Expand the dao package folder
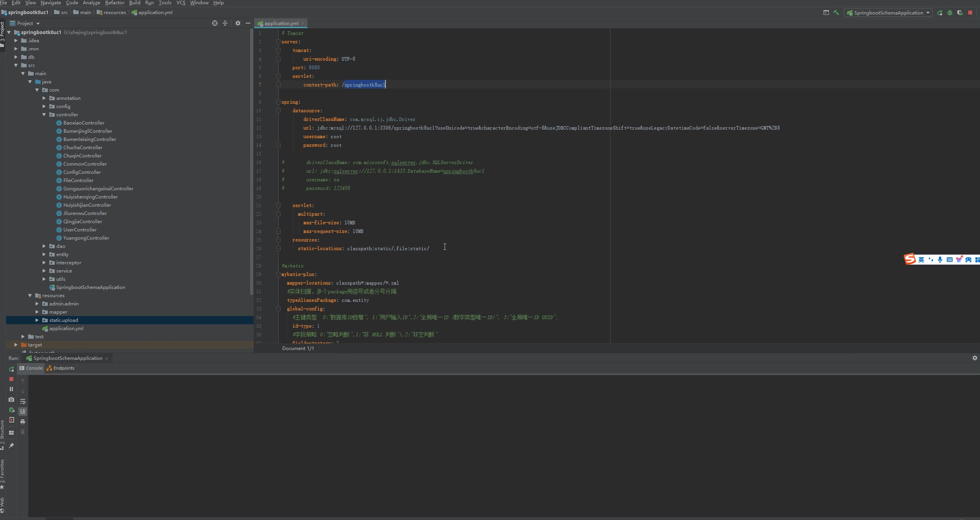Image resolution: width=980 pixels, height=520 pixels. [x=44, y=246]
